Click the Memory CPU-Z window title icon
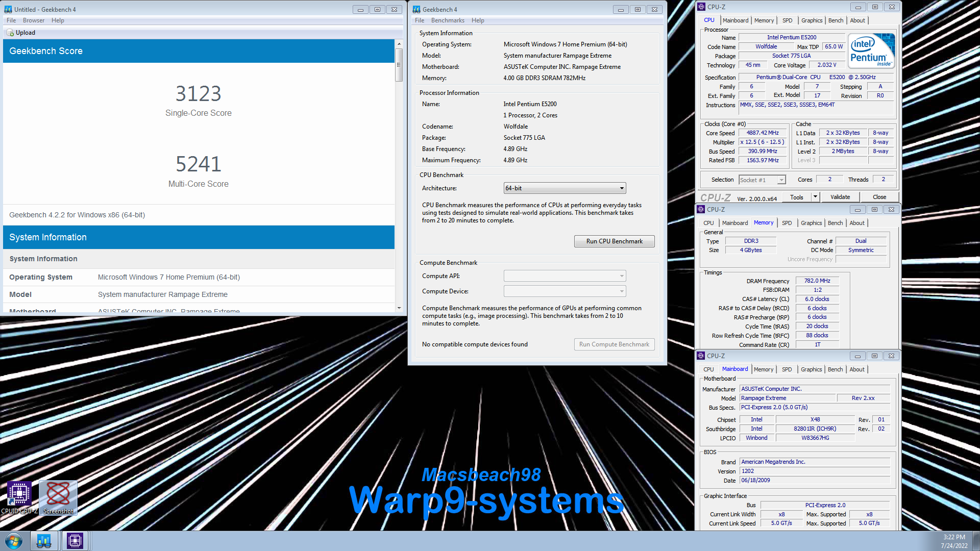The width and height of the screenshot is (980, 551). tap(701, 209)
